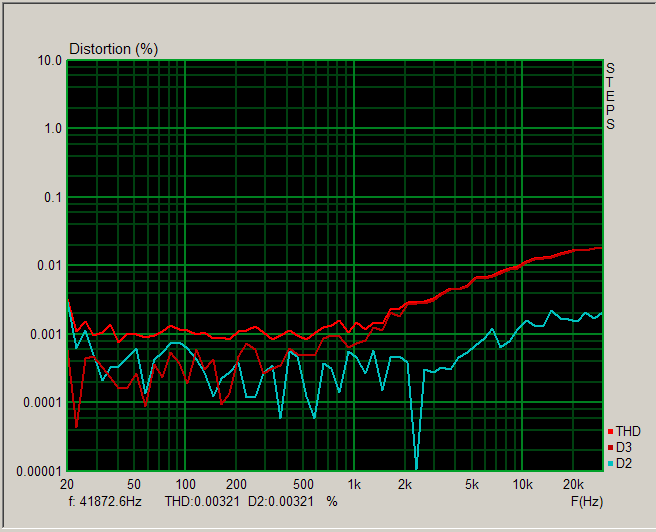
Task: Select the D2 legend label
Action: point(624,463)
